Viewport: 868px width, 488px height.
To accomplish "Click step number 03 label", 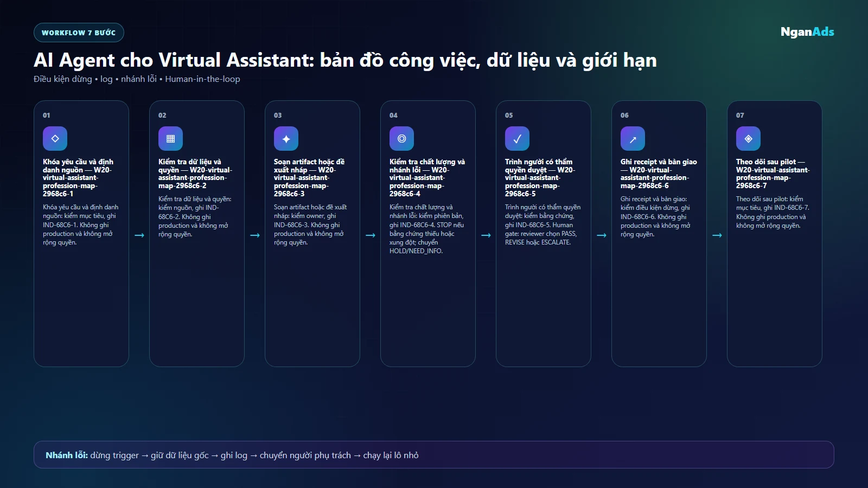I will point(278,115).
